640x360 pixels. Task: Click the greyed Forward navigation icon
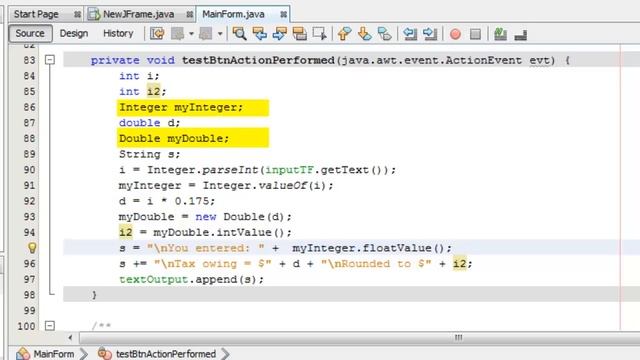pos(206,34)
